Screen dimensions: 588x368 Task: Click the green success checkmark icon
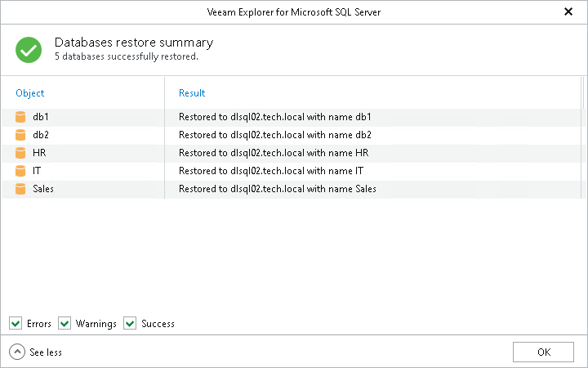pyautogui.click(x=29, y=49)
